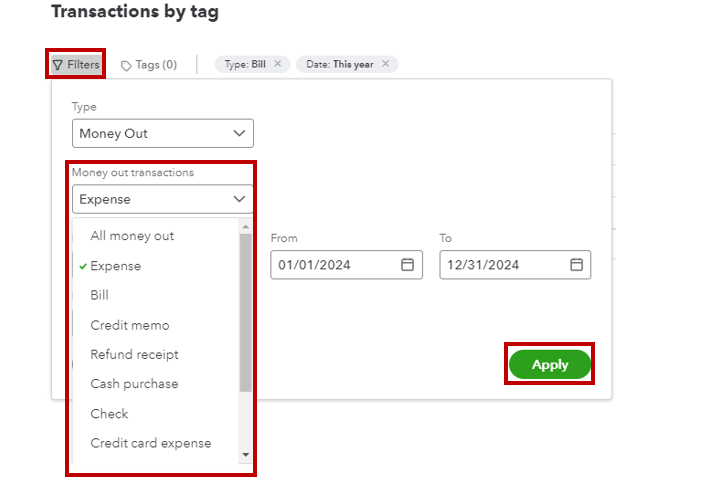Choose Check transaction type
707x483 pixels.
tap(109, 414)
